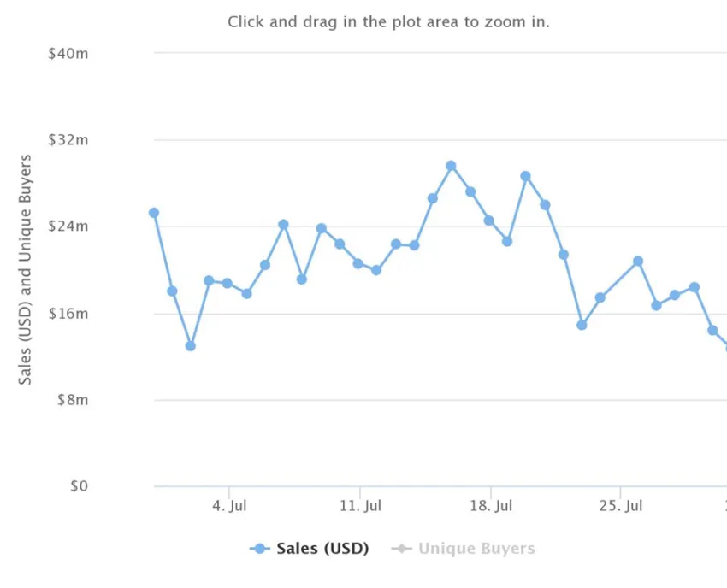This screenshot has width=727, height=588.
Task: Select the highest peak data point near $30m
Action: (451, 166)
